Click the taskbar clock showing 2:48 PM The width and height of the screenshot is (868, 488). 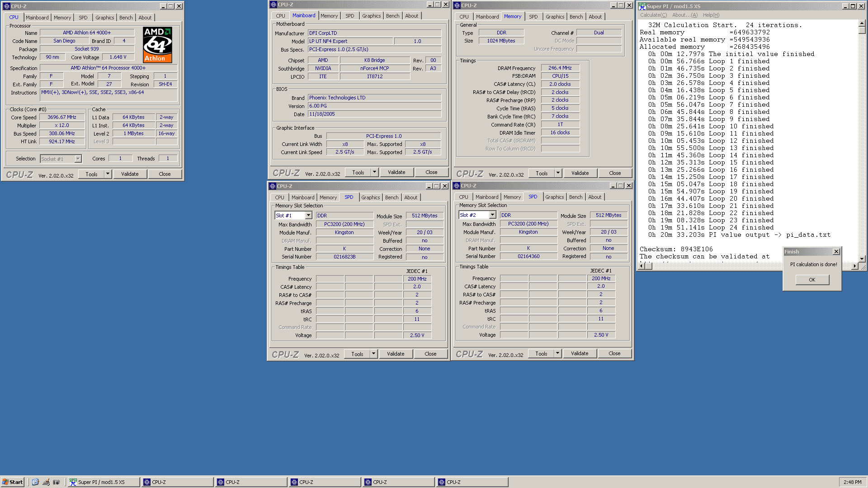point(852,482)
